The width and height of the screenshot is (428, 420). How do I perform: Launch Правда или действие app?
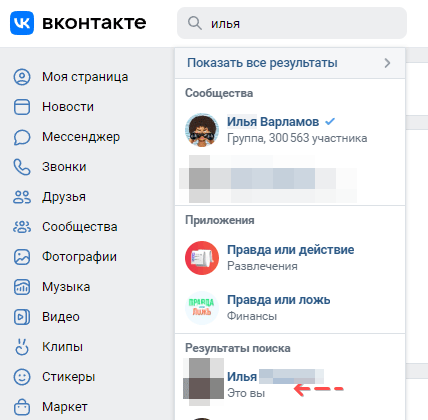pyautogui.click(x=291, y=250)
